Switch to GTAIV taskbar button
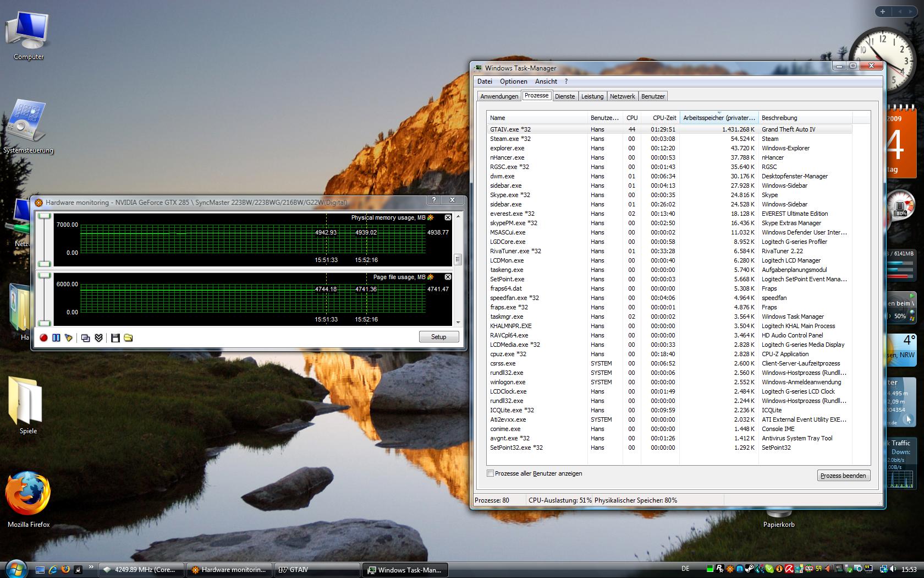Viewport: 924px width, 578px height. click(317, 570)
